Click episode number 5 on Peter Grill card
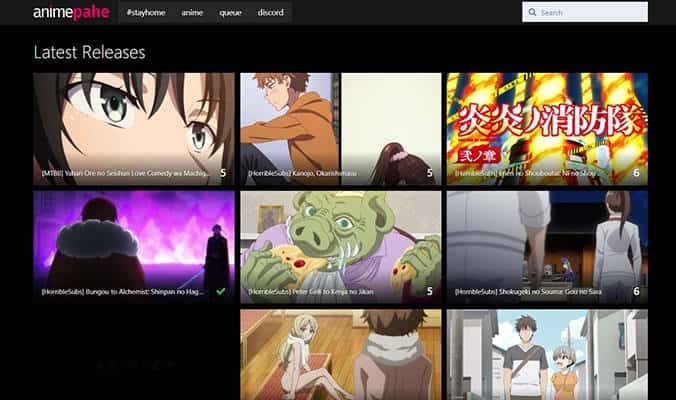The height and width of the screenshot is (400, 676). point(429,291)
